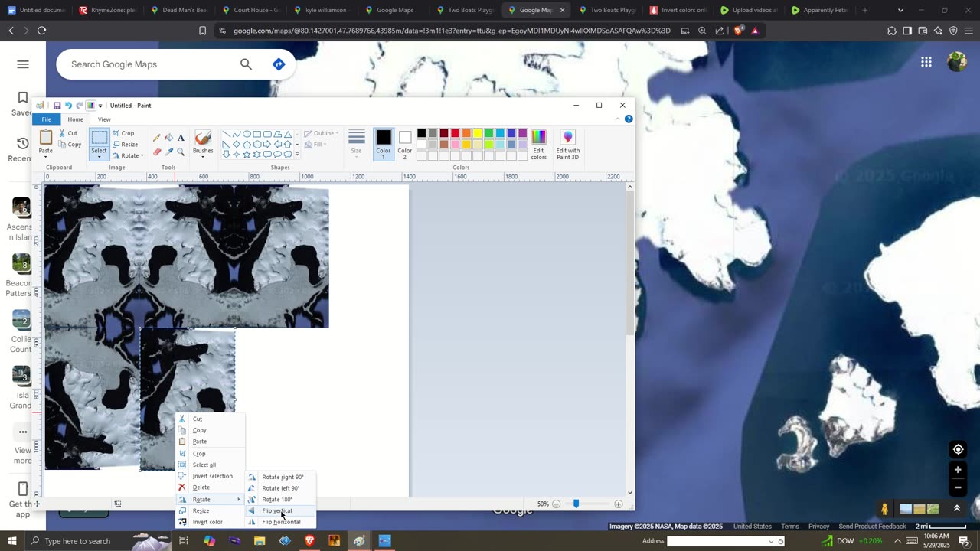Switch to the RhymeZone browser tab

107,10
